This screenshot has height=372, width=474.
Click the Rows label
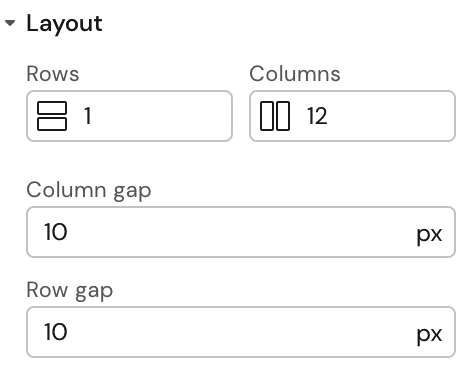53,74
